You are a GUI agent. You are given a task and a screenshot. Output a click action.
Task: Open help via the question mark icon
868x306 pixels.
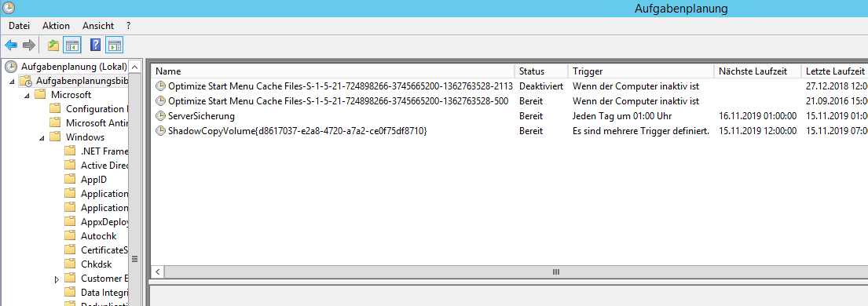click(x=95, y=46)
